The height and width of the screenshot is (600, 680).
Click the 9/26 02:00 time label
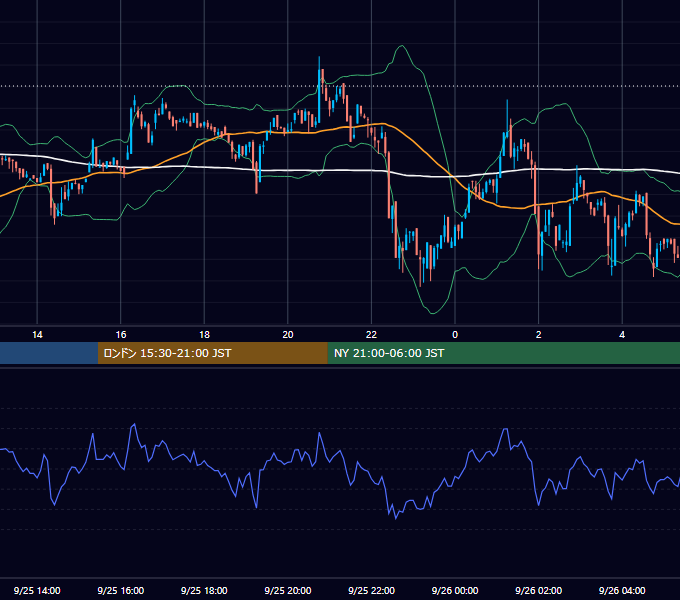[x=539, y=590]
